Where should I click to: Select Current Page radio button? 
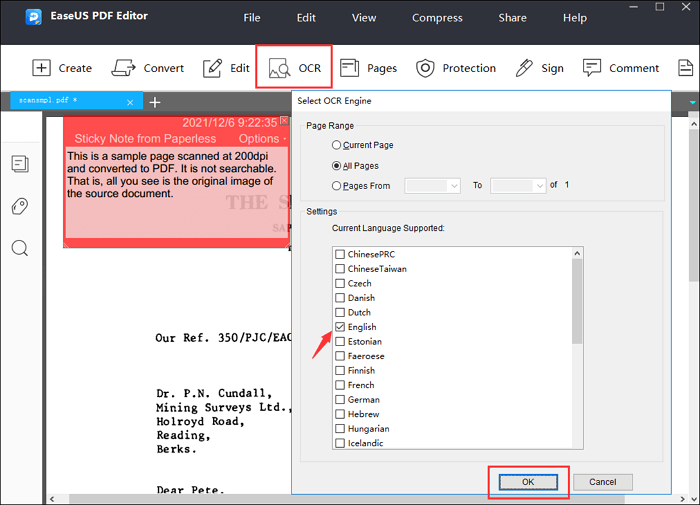337,145
